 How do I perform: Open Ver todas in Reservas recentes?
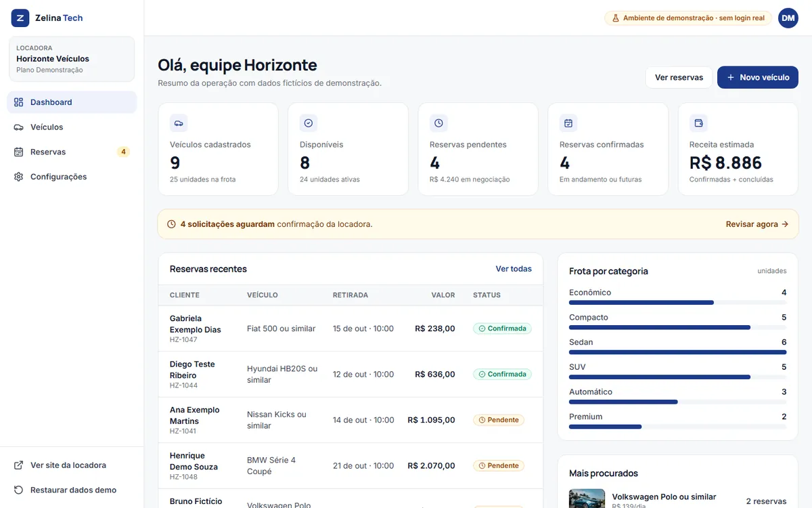click(514, 269)
